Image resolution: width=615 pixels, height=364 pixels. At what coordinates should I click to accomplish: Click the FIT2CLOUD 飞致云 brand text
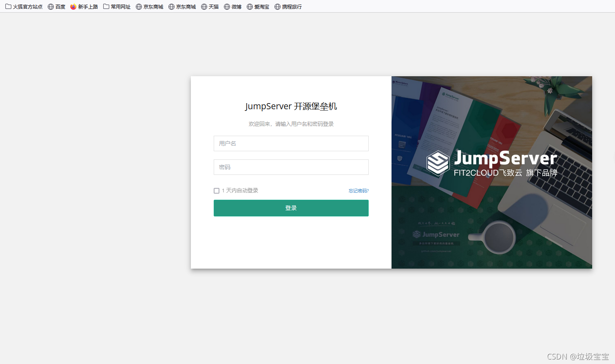[506, 173]
